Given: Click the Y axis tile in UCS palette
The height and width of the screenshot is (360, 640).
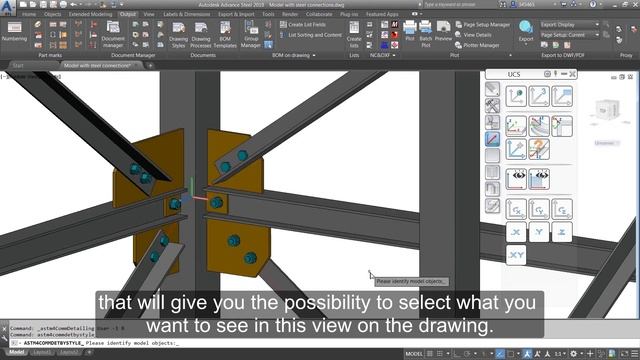Looking at the screenshot, I should pos(539,232).
